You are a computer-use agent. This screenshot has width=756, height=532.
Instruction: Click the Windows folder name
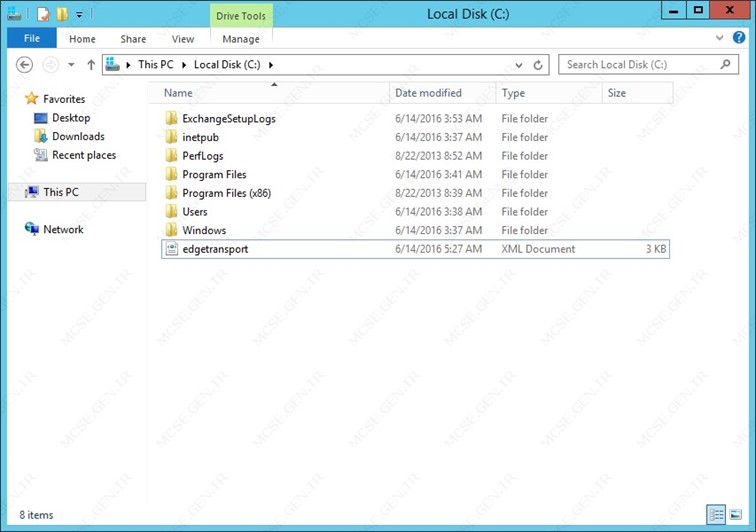[x=204, y=231]
